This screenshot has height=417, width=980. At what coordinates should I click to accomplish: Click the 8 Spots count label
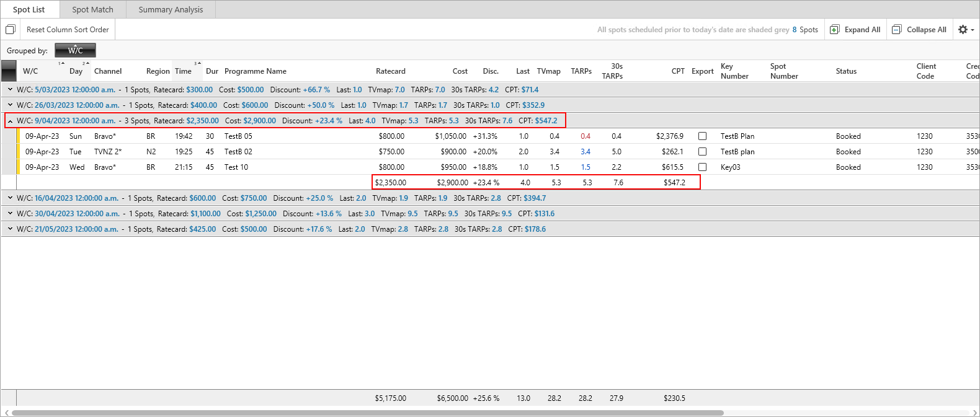(x=805, y=30)
